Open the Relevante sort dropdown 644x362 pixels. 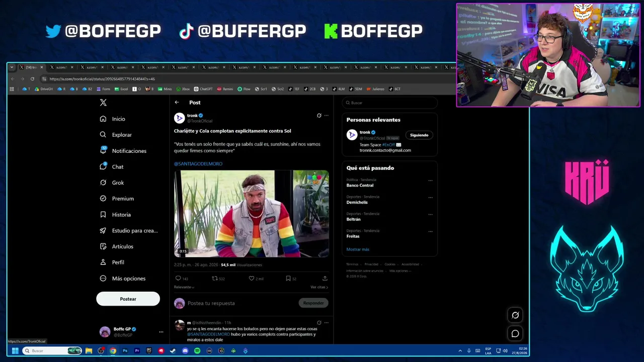click(x=184, y=287)
